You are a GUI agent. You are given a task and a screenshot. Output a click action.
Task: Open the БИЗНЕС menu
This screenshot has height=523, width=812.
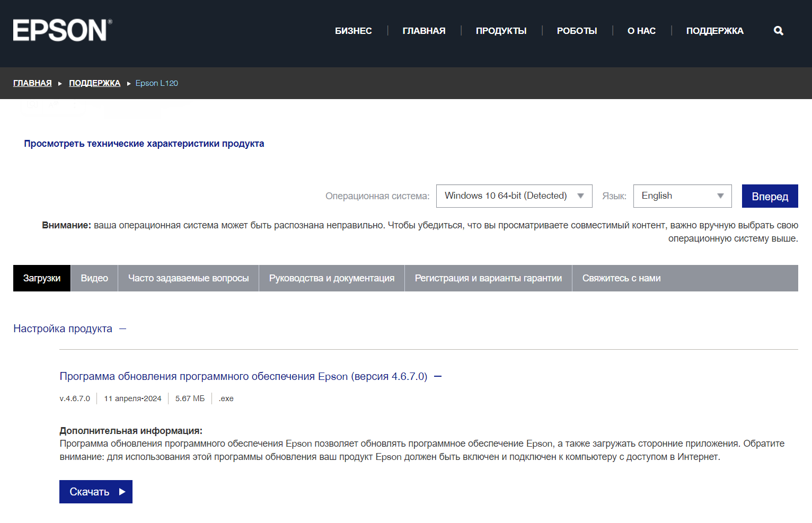point(354,31)
